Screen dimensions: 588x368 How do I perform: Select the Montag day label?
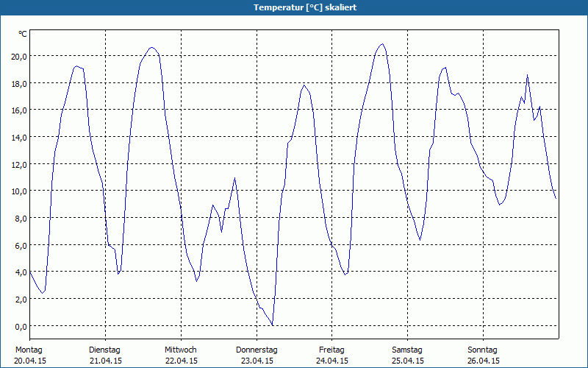point(29,350)
